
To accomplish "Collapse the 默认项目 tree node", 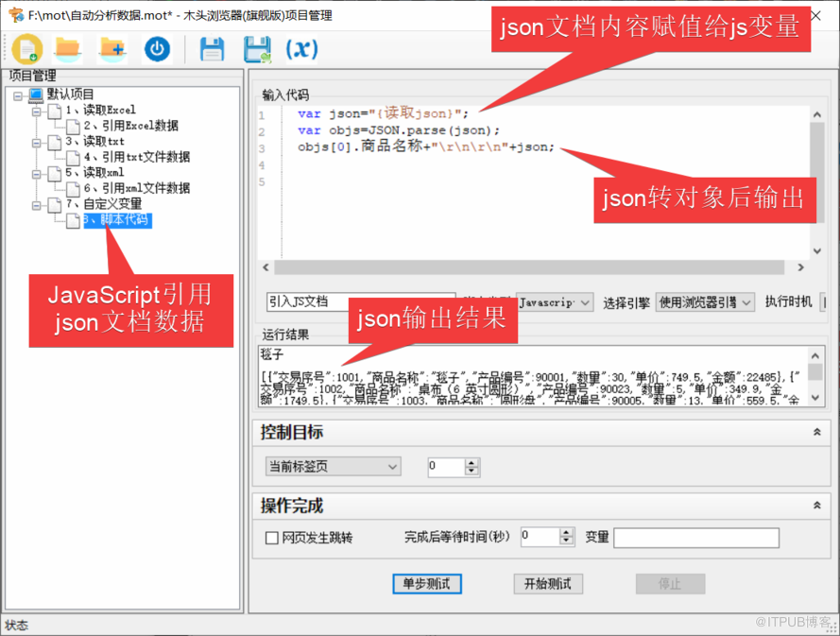I will [18, 95].
